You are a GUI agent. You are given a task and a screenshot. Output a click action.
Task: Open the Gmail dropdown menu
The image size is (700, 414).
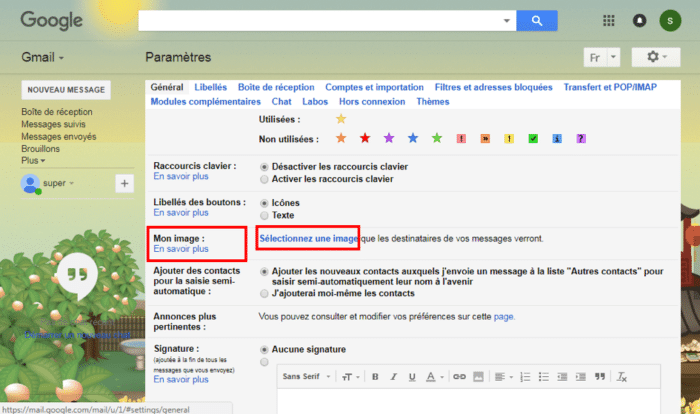[42, 57]
